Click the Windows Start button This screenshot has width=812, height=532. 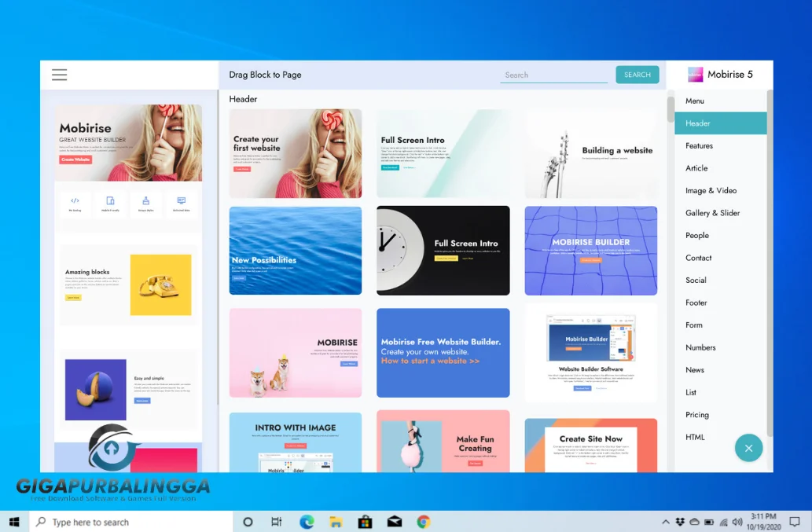(14, 522)
